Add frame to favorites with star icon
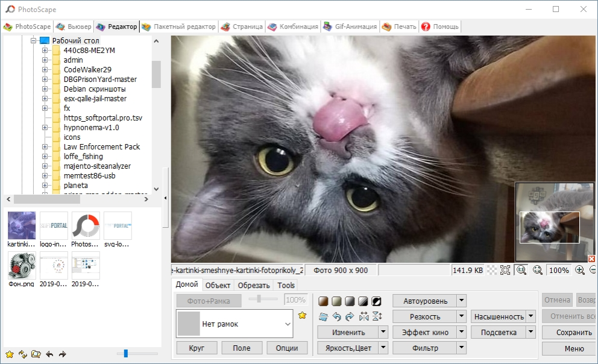The width and height of the screenshot is (598, 364). (x=303, y=315)
